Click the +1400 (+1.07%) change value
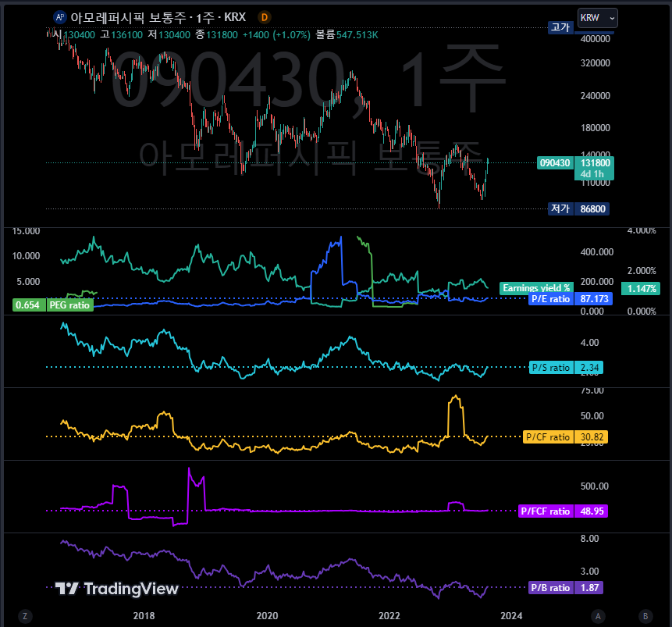This screenshot has width=672, height=627. pyautogui.click(x=276, y=35)
